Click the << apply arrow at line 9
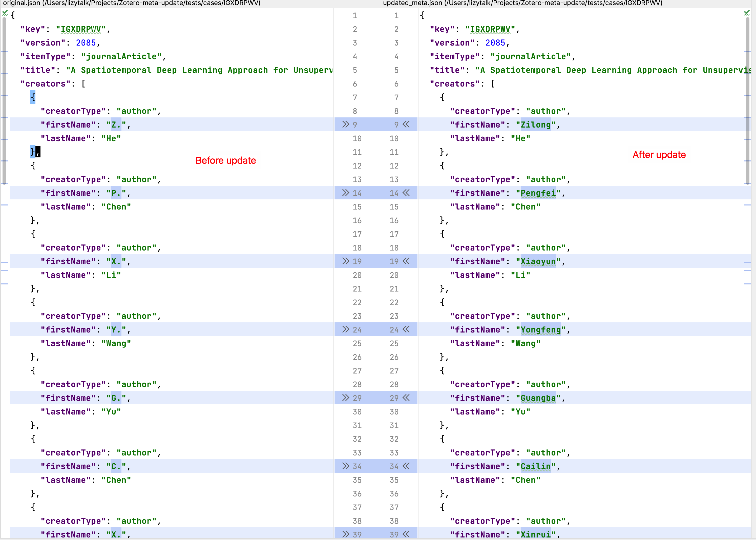The width and height of the screenshot is (756, 540). click(x=406, y=124)
